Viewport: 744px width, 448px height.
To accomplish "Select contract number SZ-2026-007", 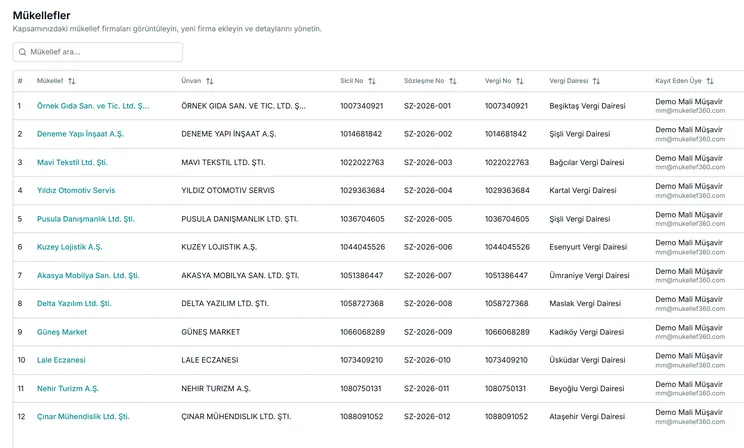I will 428,275.
